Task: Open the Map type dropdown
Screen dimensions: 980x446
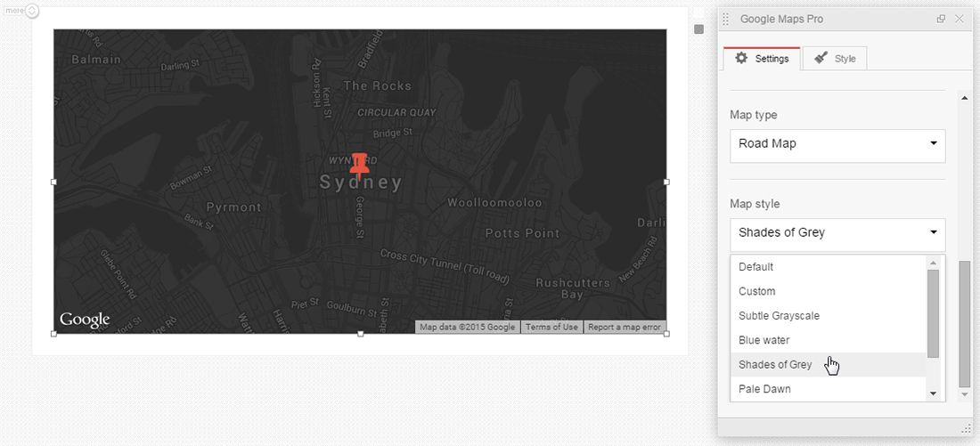Action: coord(837,146)
